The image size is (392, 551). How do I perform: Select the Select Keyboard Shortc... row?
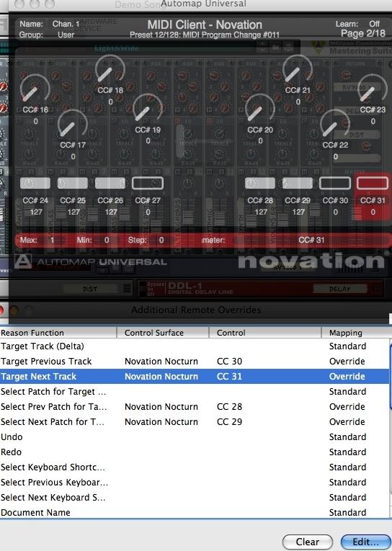[195, 467]
